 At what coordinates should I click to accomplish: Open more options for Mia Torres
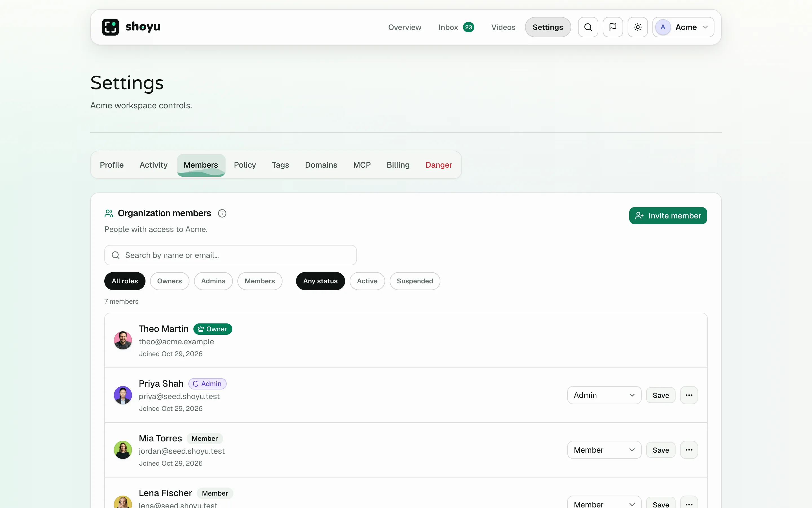tap(689, 450)
